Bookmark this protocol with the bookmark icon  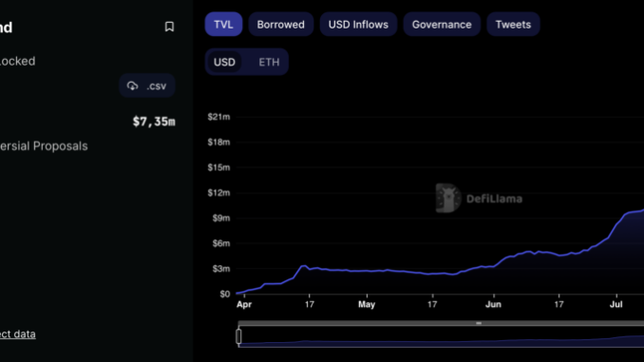pyautogui.click(x=169, y=27)
